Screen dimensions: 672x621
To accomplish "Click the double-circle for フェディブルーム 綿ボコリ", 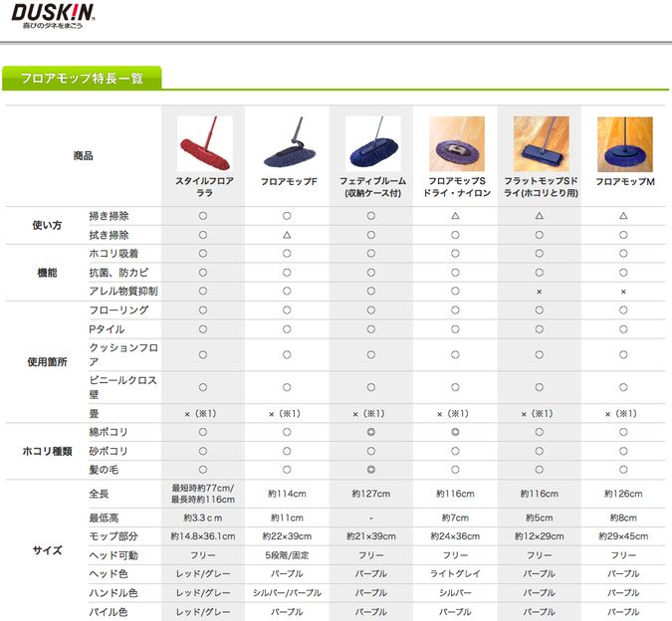I will click(x=371, y=432).
